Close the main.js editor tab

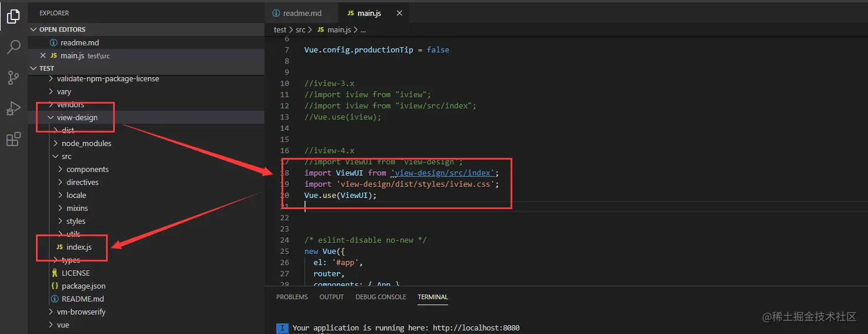click(400, 13)
